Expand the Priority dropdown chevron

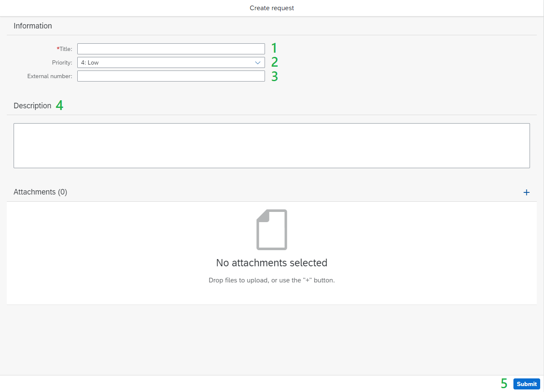coord(258,62)
